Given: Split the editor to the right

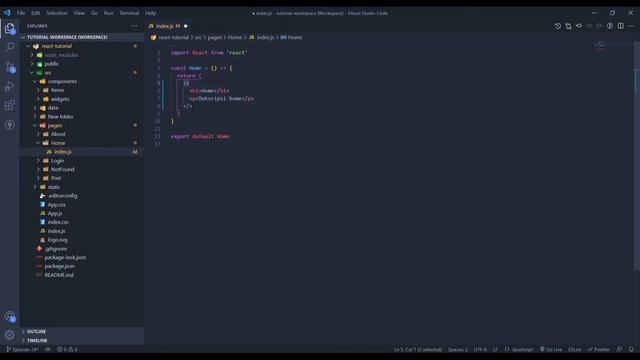Looking at the screenshot, I should point(620,26).
